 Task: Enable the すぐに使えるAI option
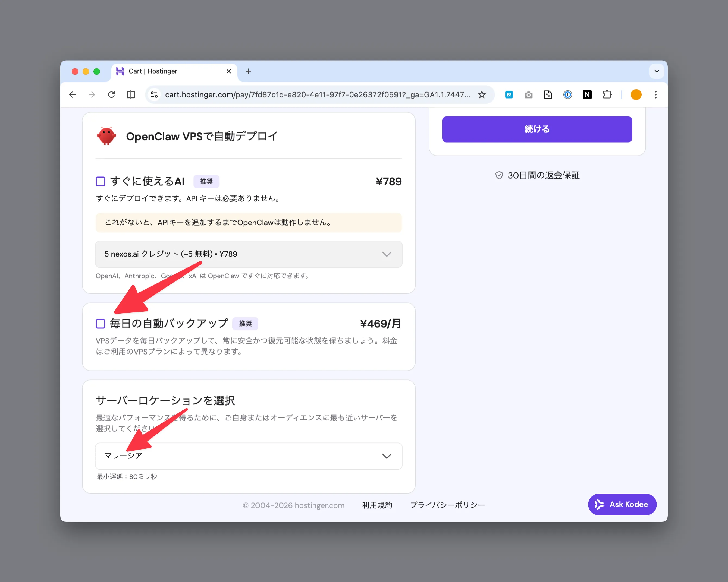coord(100,181)
